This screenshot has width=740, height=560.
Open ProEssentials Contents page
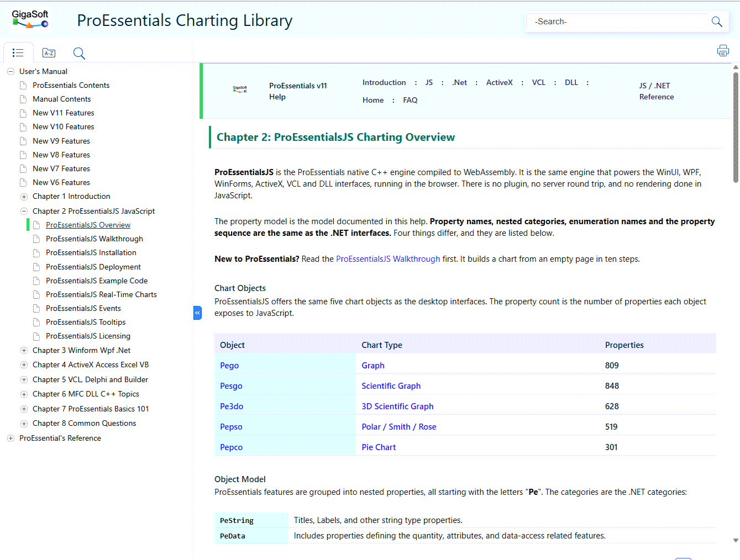coord(71,85)
